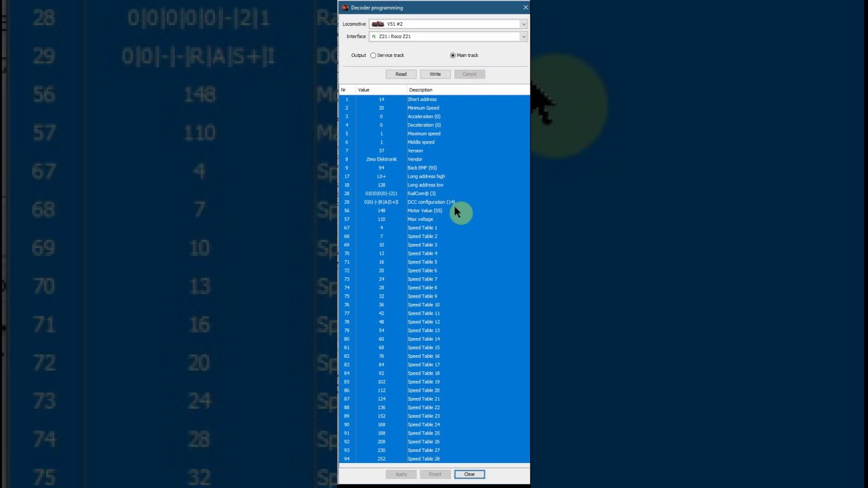Close the Decoder programming window
The width and height of the screenshot is (868, 488).
coord(526,7)
